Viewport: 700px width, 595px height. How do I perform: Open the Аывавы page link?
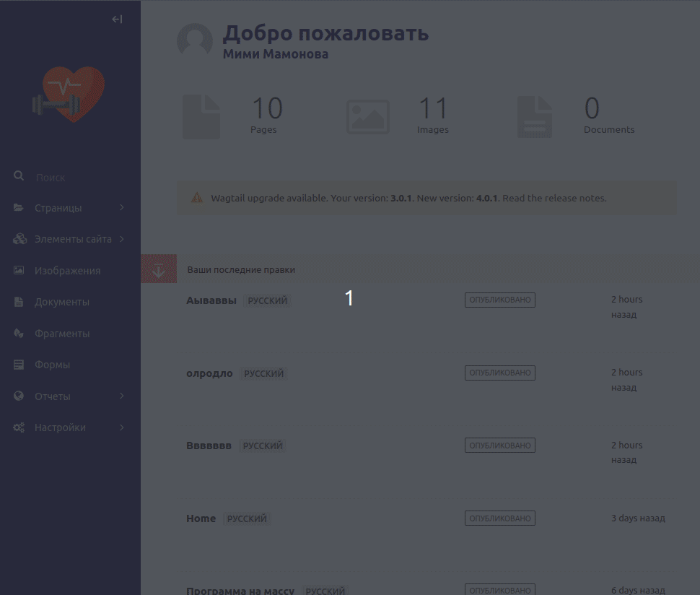[211, 300]
